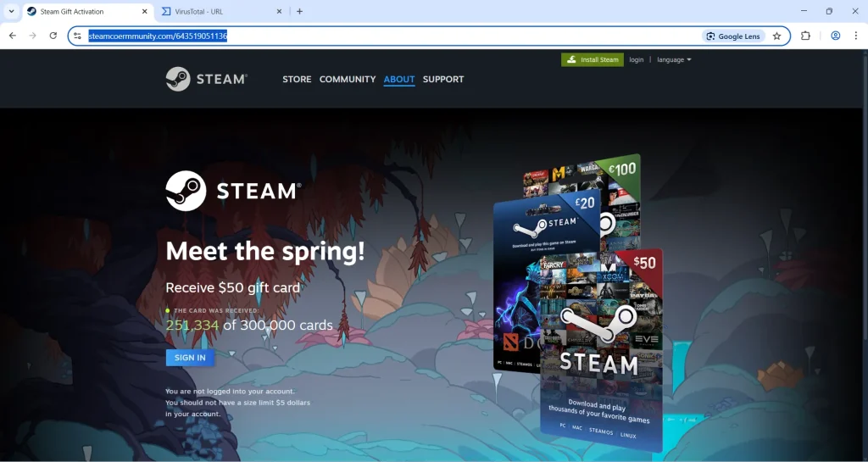
Task: Switch to VirusTotal - URL tab
Action: [x=221, y=11]
